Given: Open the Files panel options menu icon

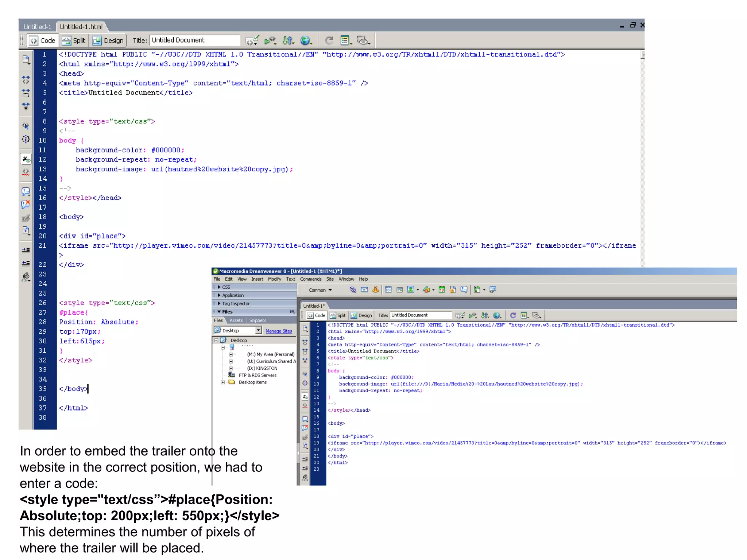Looking at the screenshot, I should tap(292, 312).
